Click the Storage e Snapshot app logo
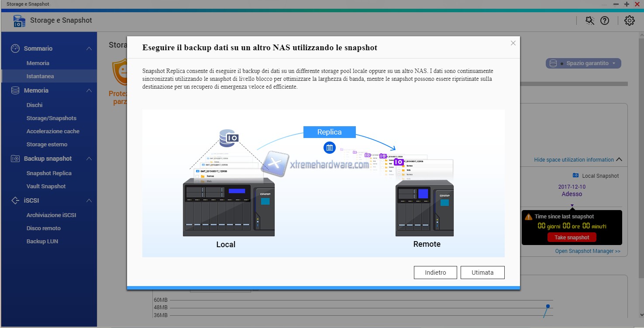This screenshot has width=644, height=328. point(19,21)
